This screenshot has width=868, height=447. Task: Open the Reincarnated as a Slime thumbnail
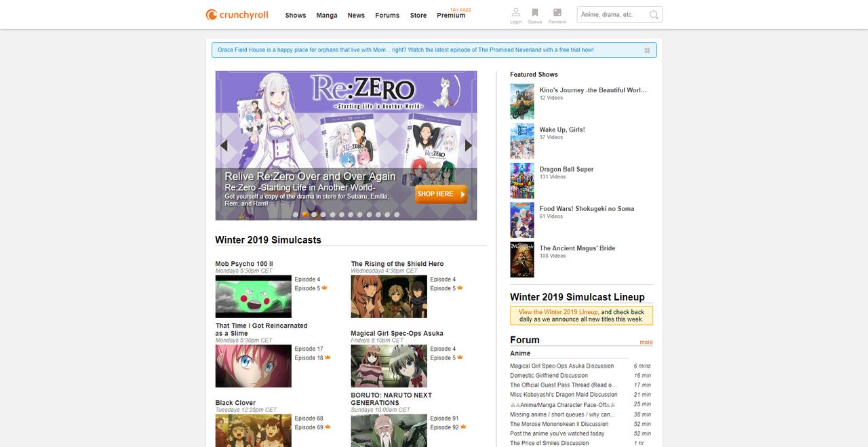(254, 366)
